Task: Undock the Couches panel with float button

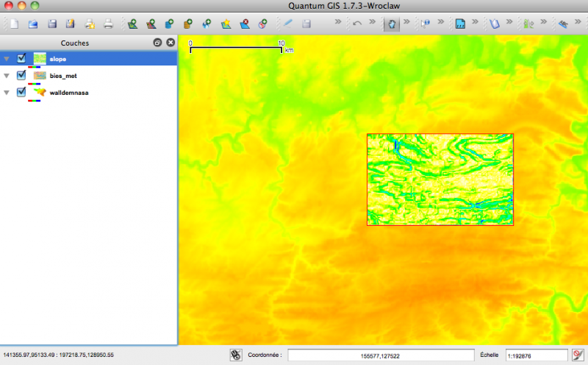Action: [x=157, y=43]
